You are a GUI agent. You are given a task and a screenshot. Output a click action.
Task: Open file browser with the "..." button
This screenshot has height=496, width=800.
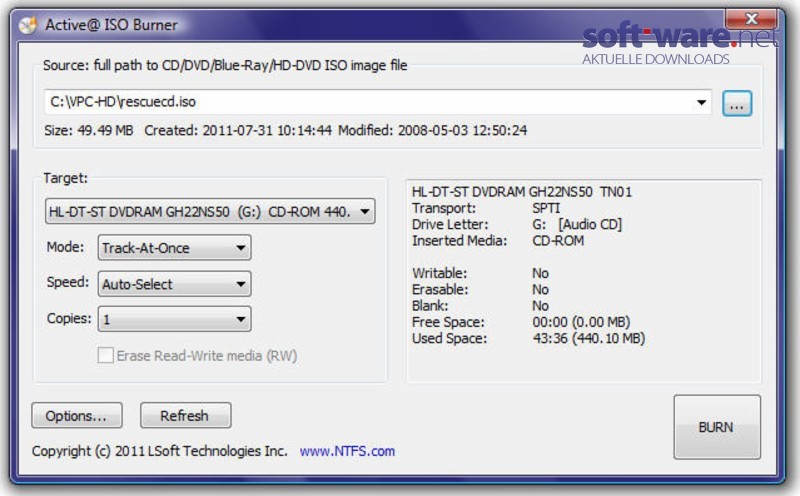pos(737,104)
